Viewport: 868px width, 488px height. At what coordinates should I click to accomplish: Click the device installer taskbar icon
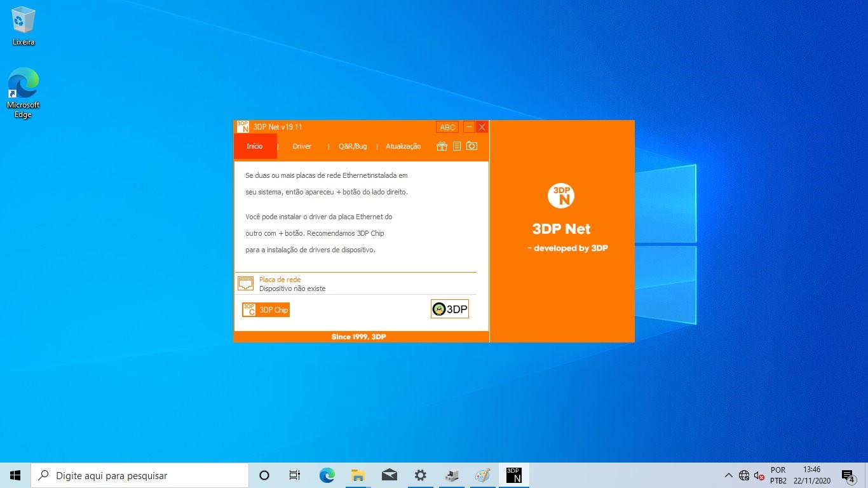[451, 475]
